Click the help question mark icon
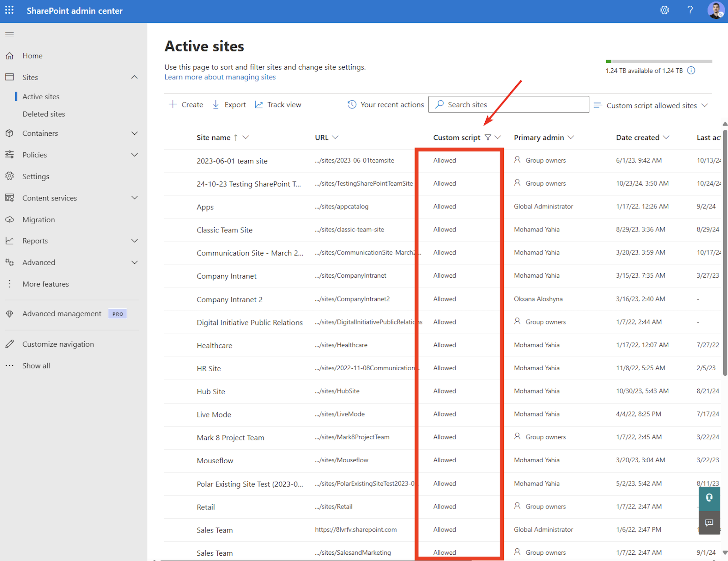Screen dimensions: 728x561 (690, 11)
